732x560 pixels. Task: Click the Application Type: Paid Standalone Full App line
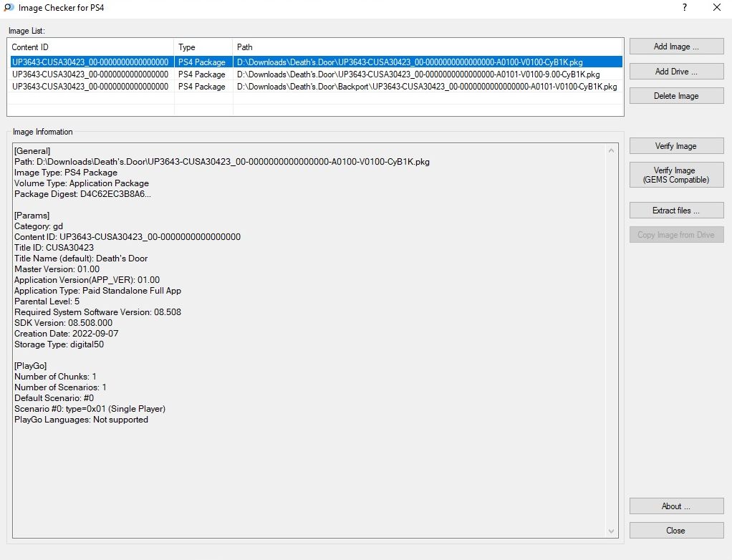click(x=97, y=291)
